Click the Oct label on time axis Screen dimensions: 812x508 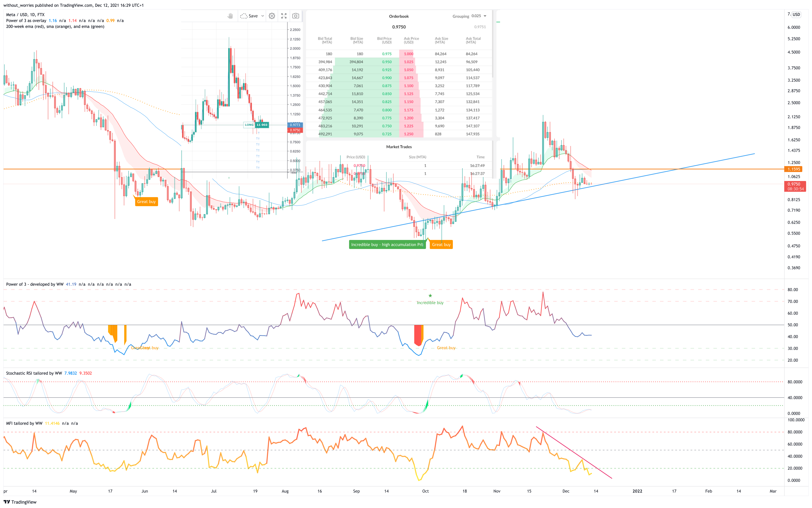click(x=425, y=491)
